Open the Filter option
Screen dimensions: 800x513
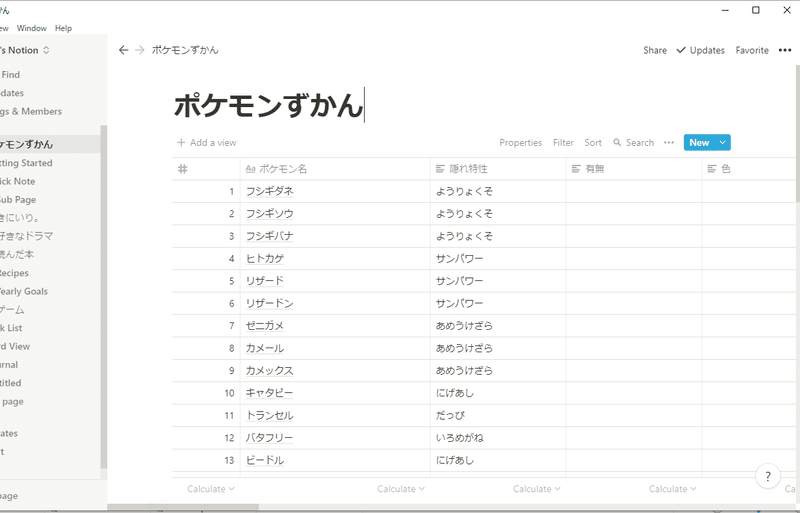coord(563,142)
